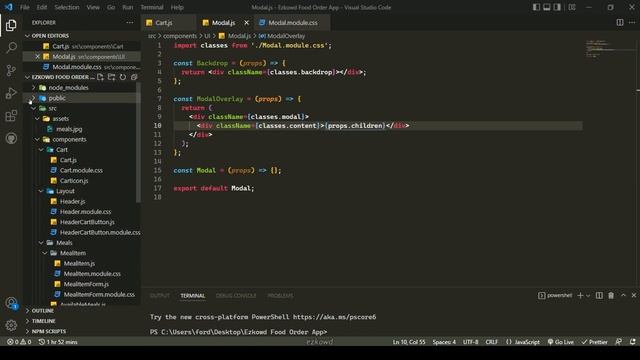Change the UTF-8 encoding setting

(x=470, y=342)
